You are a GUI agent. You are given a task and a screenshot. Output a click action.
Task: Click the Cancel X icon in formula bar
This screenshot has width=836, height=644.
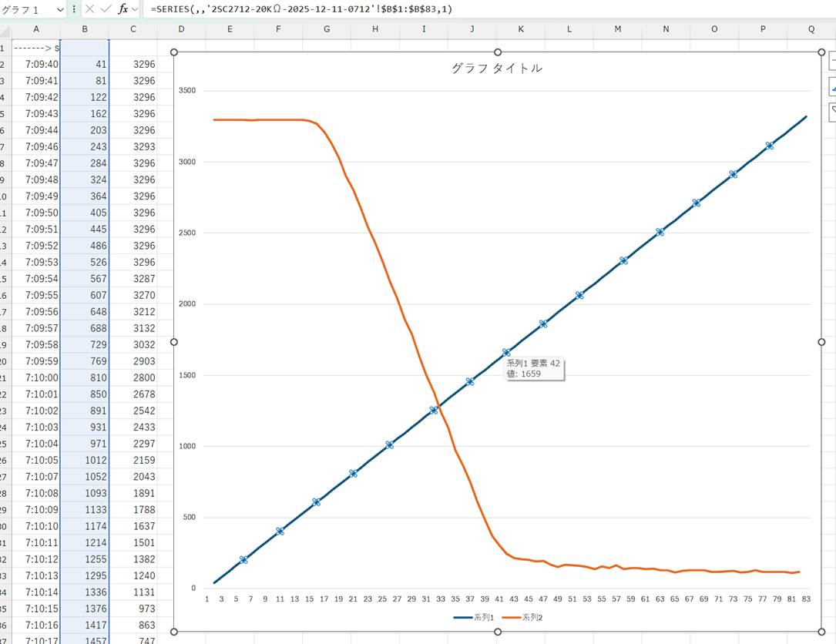89,9
